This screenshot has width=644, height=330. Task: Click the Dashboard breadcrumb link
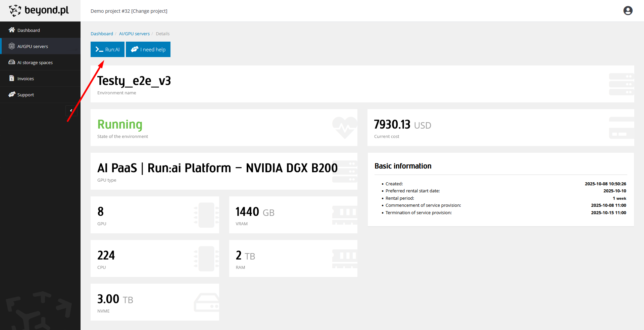point(102,34)
